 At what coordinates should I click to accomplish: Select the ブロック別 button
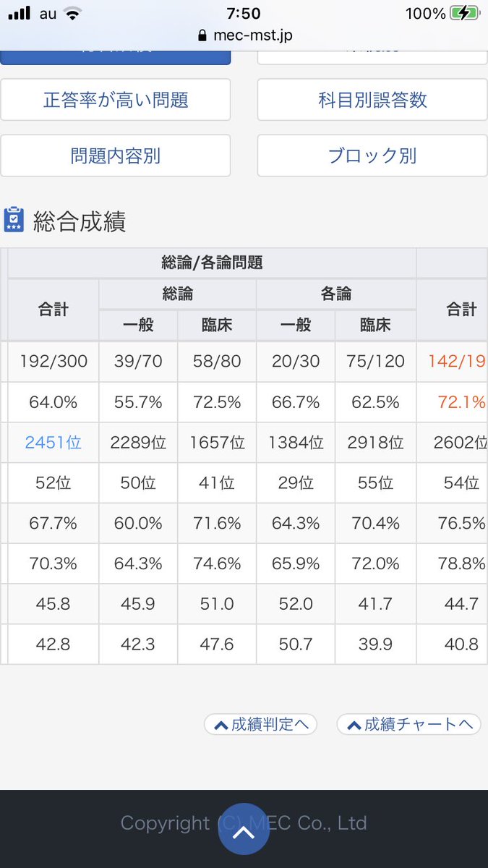372,156
